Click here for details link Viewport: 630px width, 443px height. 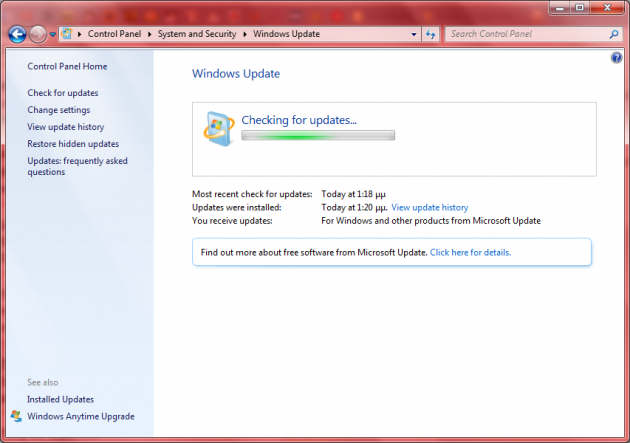(470, 252)
